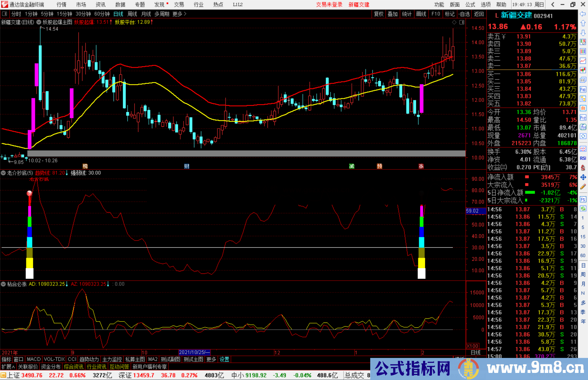Toggle the 粘合必涨 indicator circle button

(x=3, y=284)
